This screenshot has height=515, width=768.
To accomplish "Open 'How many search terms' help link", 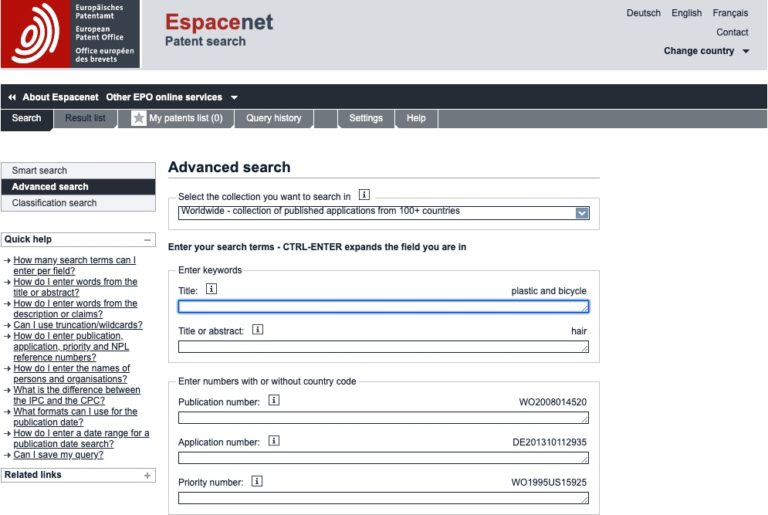I will [74, 265].
